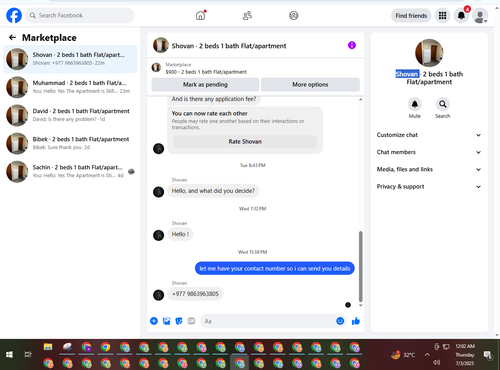
Task: Show hidden tray icons chevron
Action: click(x=427, y=355)
